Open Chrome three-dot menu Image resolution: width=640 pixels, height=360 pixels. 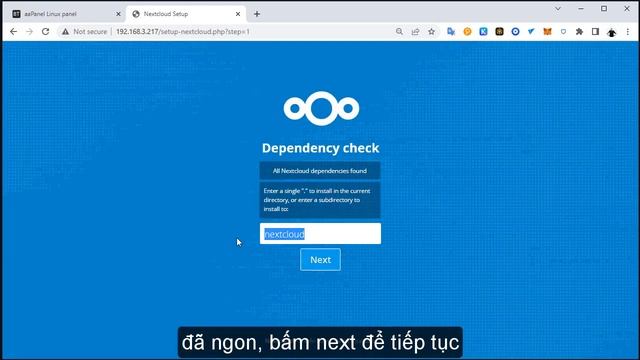click(628, 31)
